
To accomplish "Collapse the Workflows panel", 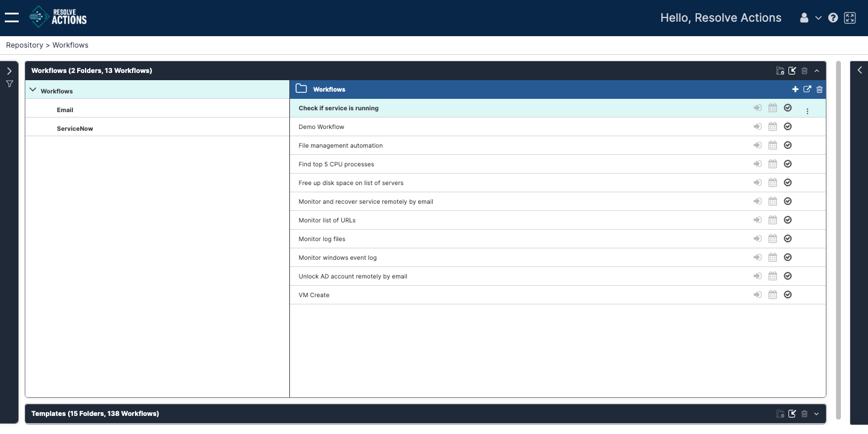I will point(817,71).
